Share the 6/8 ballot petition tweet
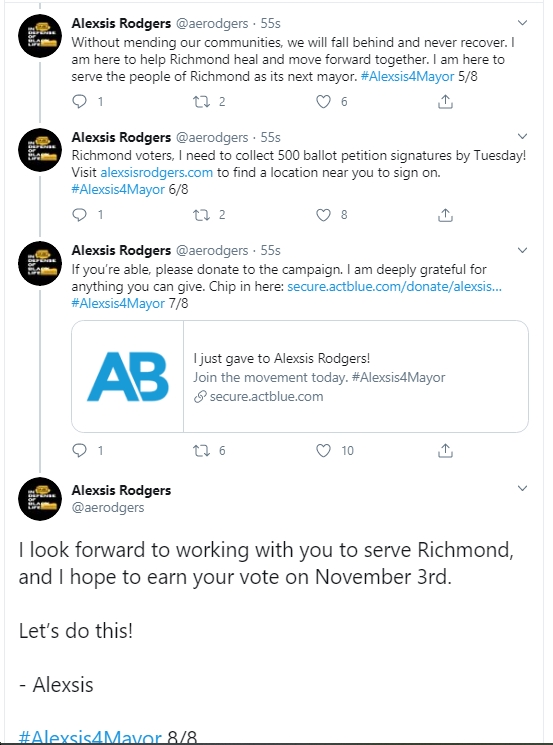Screen dimensions: 553x745 445,215
